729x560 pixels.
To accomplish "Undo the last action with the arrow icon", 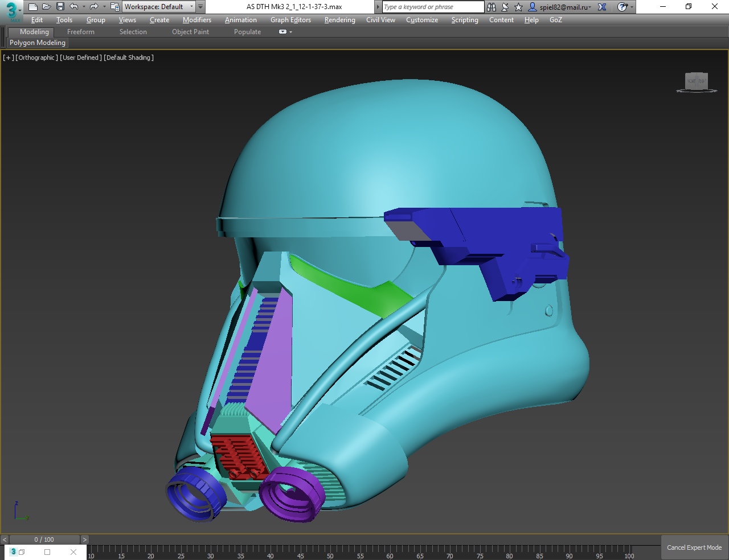I will (x=74, y=7).
